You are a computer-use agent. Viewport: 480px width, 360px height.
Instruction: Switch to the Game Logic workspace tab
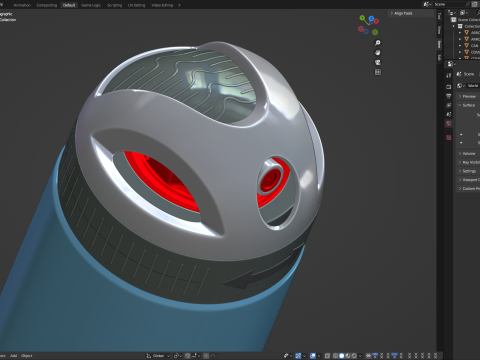tap(91, 5)
